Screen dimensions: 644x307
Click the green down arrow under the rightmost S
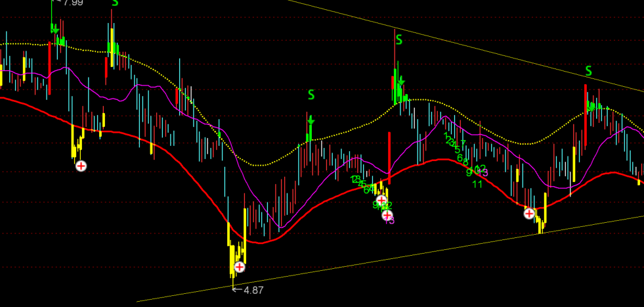591,107
